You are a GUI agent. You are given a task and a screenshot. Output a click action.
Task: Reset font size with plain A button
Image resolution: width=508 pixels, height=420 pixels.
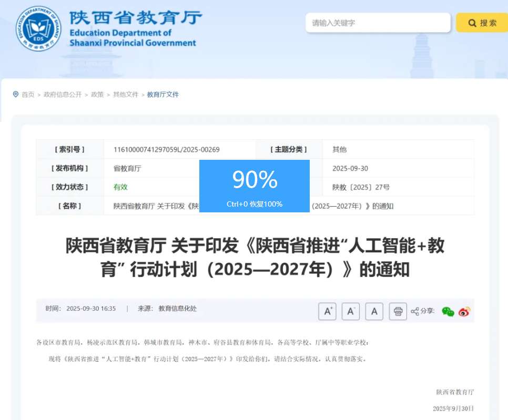pyautogui.click(x=374, y=311)
